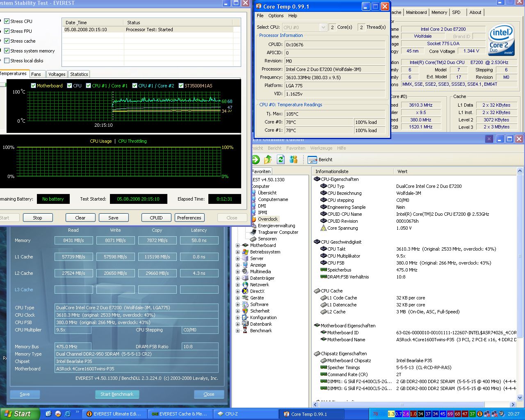Click the Benchmark hourglass icon in the tree

tap(245, 331)
